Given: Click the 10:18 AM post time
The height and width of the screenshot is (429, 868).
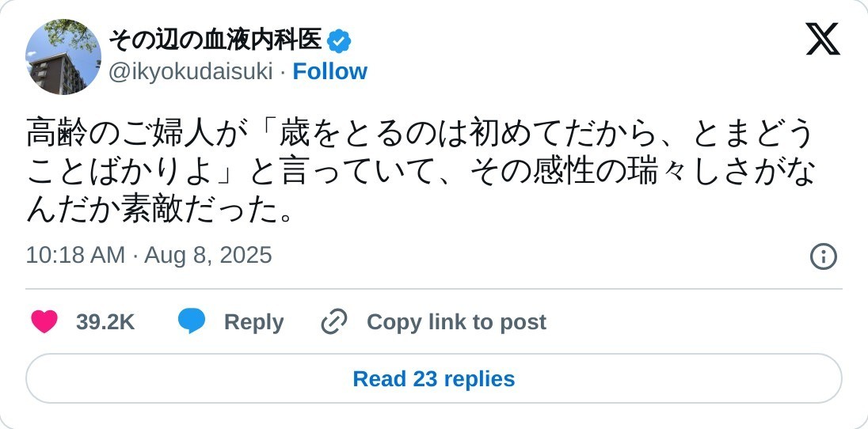Looking at the screenshot, I should click(x=75, y=256).
